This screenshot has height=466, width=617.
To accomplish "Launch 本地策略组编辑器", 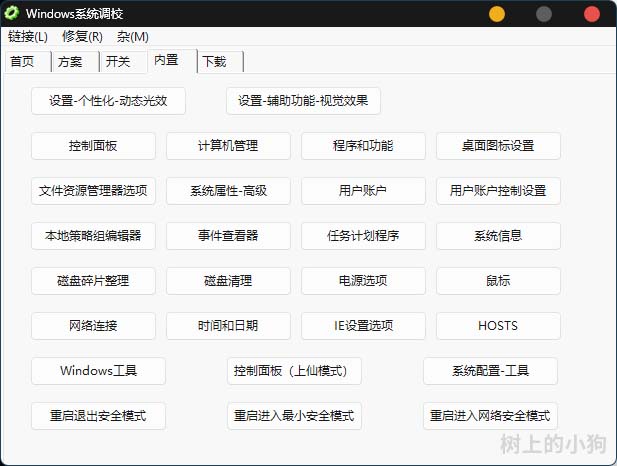I will pos(93,236).
